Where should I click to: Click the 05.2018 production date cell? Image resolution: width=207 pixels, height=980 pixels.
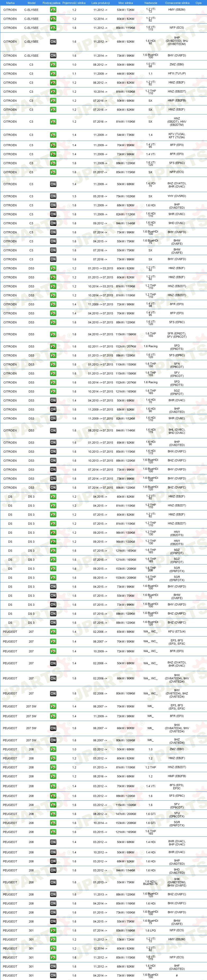coord(101,196)
